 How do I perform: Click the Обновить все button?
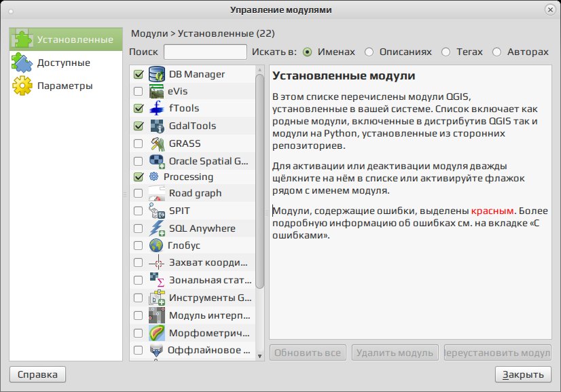(308, 353)
